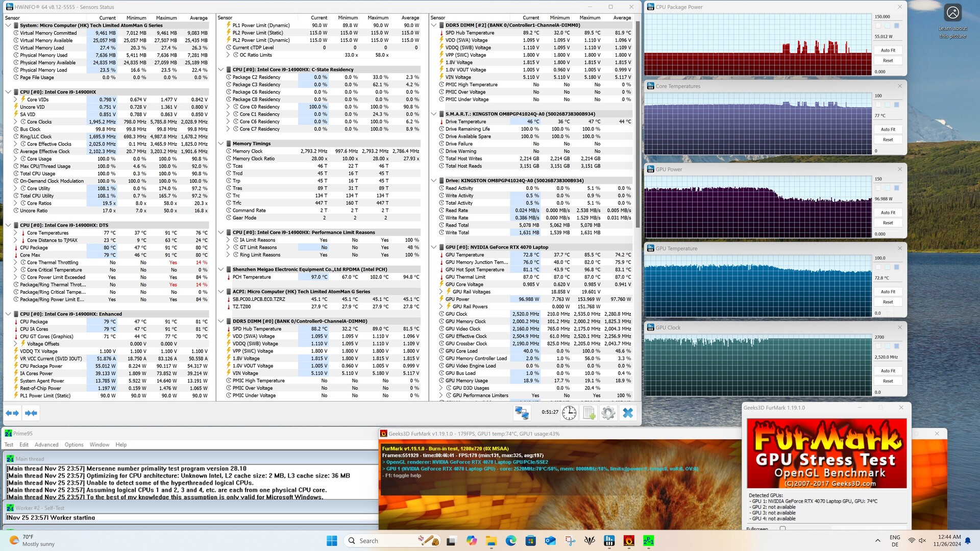Image resolution: width=980 pixels, height=551 pixels.
Task: Reset the sensor elapsed time clock
Action: click(569, 413)
